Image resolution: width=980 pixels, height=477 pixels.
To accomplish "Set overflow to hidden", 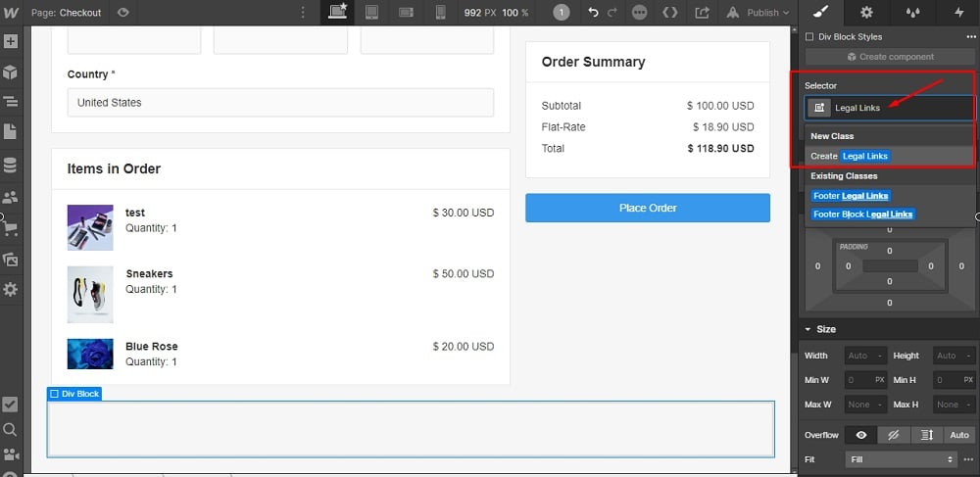I will pos(894,435).
